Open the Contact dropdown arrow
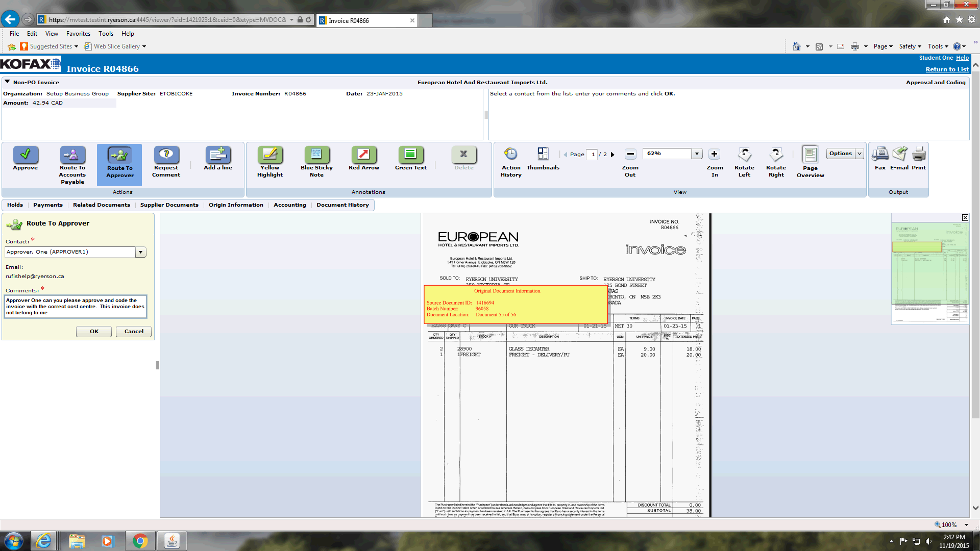This screenshot has width=980, height=551. [x=140, y=252]
